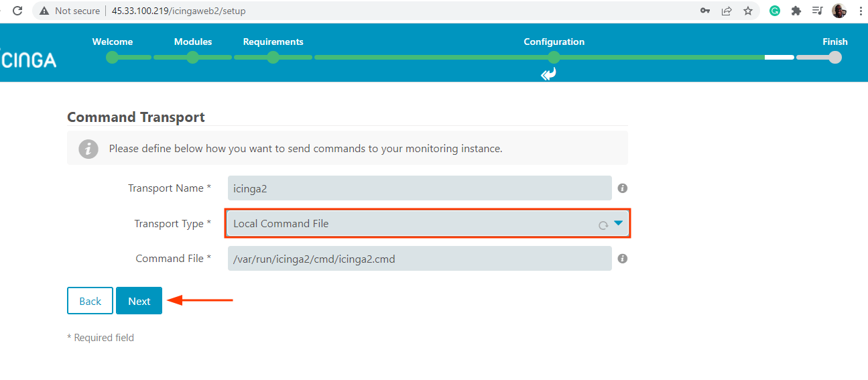The image size is (868, 380).
Task: Select the Requirements wizard step
Action: pyautogui.click(x=273, y=57)
